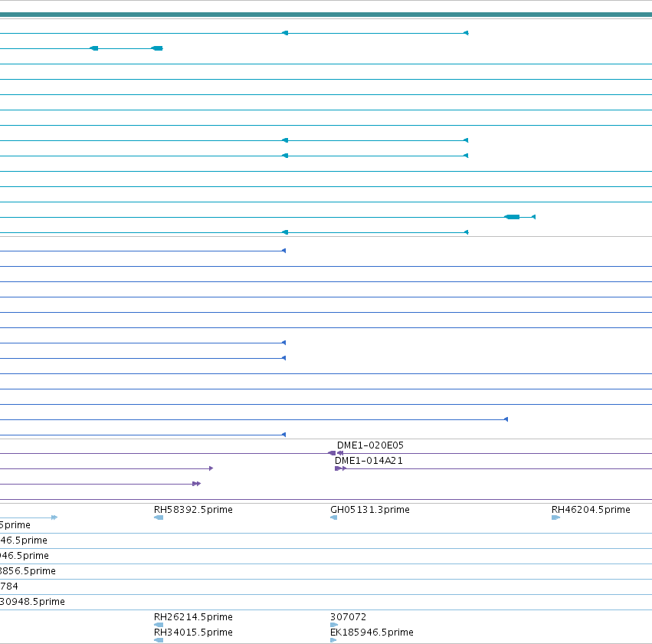Select the RH46204.5prime label
This screenshot has width=652, height=644.
coord(591,510)
